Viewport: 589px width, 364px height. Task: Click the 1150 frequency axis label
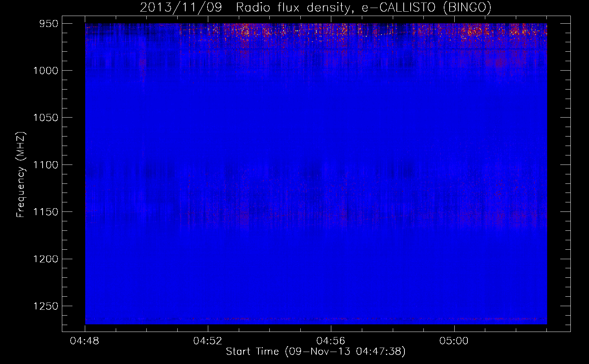(46, 212)
